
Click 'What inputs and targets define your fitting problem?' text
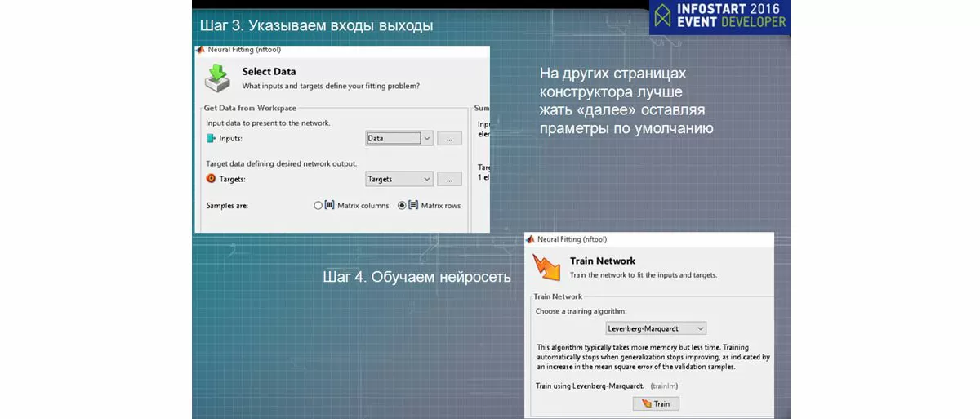pyautogui.click(x=331, y=85)
